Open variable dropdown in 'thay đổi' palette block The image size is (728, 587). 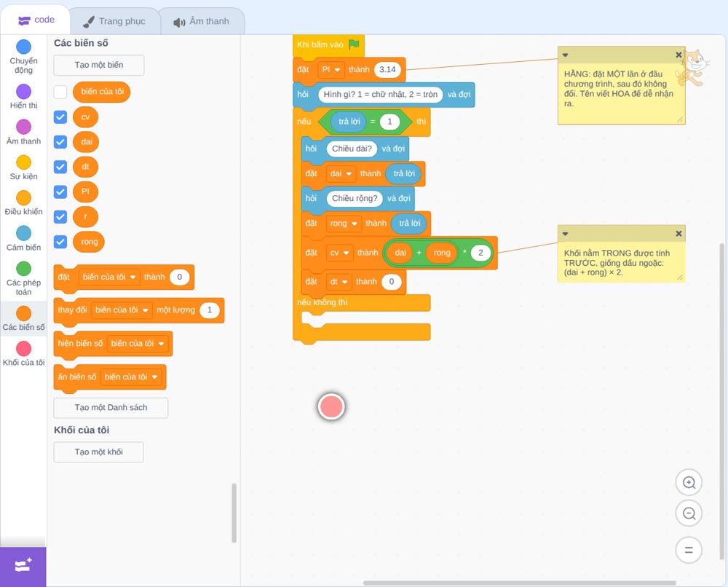[122, 310]
